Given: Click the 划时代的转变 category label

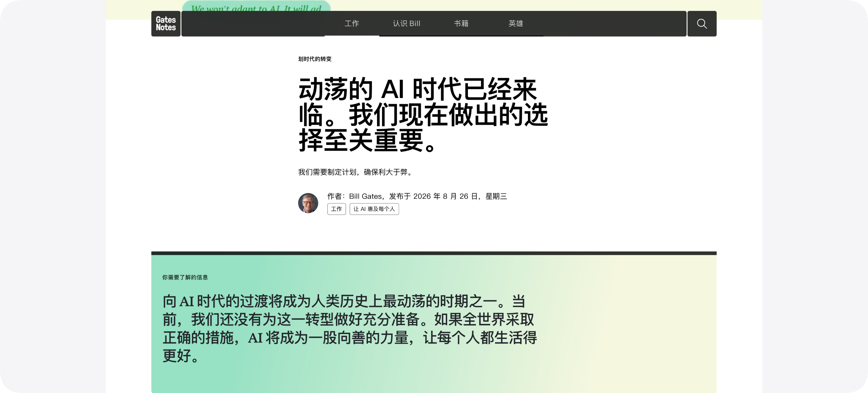Looking at the screenshot, I should tap(315, 59).
